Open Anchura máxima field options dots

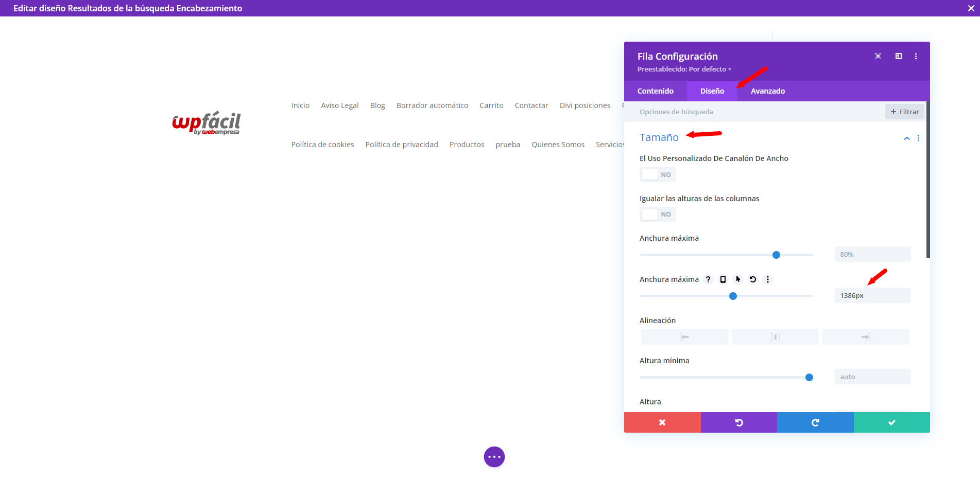(768, 279)
